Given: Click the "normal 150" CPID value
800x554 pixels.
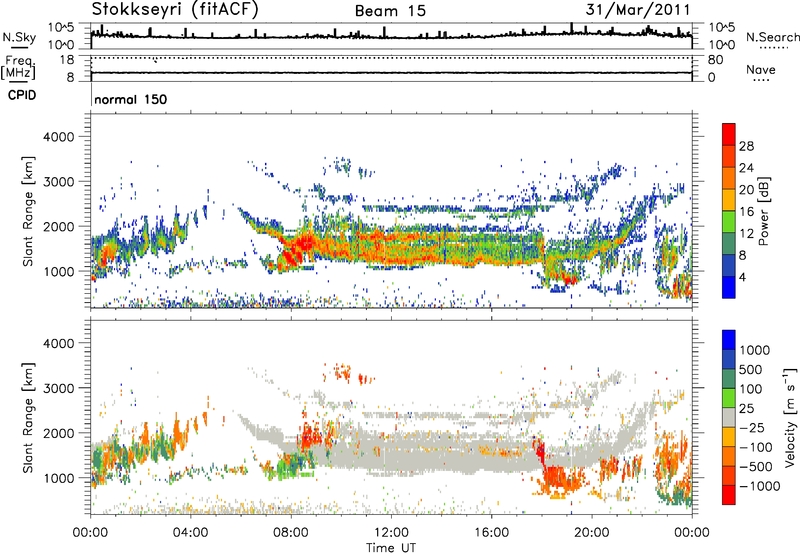Looking at the screenshot, I should [131, 99].
